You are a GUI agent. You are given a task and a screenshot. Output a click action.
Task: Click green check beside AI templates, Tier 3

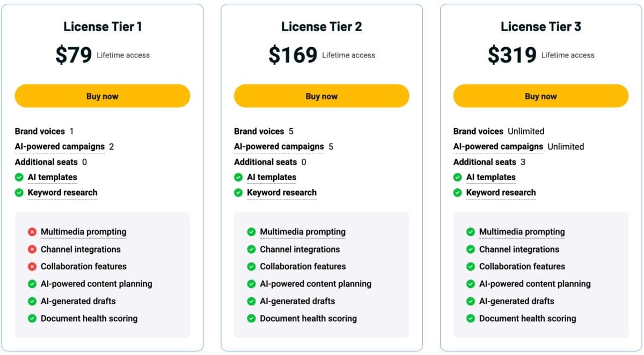(x=458, y=177)
